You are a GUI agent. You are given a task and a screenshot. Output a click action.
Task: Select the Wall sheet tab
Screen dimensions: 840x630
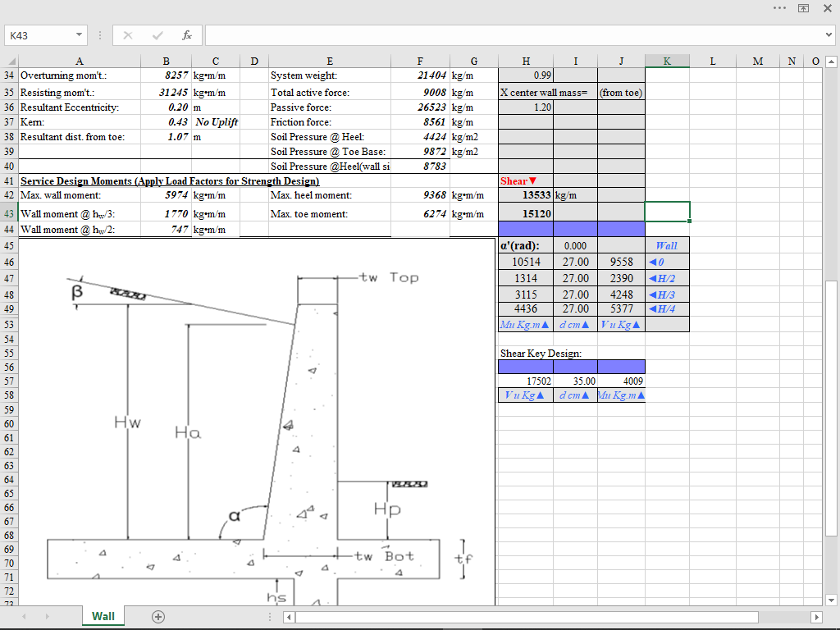[103, 616]
